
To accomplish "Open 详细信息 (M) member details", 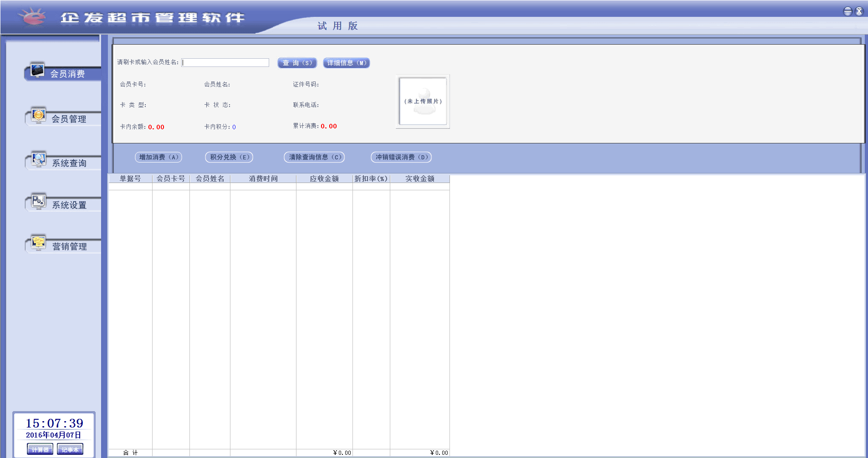I will tap(346, 63).
